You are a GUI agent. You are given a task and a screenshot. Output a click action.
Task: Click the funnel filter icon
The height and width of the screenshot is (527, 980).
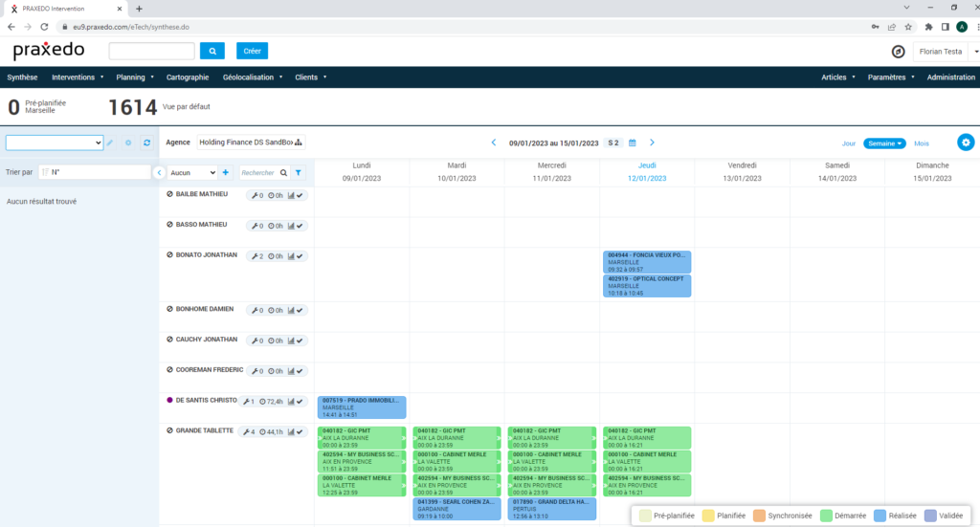(299, 173)
